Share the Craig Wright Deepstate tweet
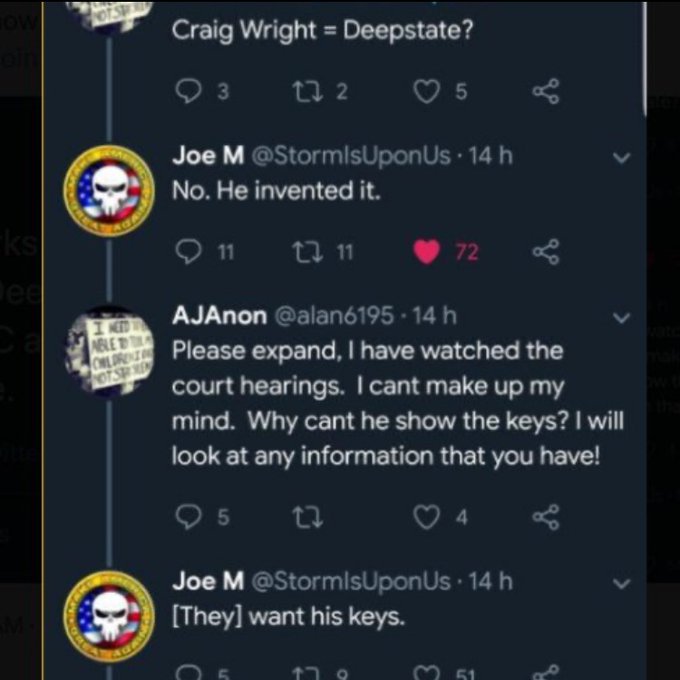 tap(545, 93)
